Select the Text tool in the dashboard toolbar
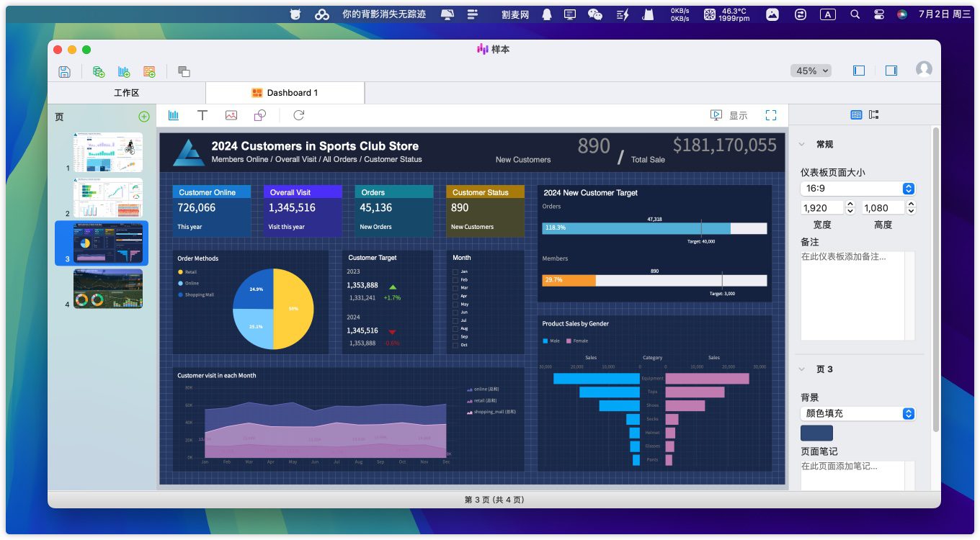 click(202, 115)
